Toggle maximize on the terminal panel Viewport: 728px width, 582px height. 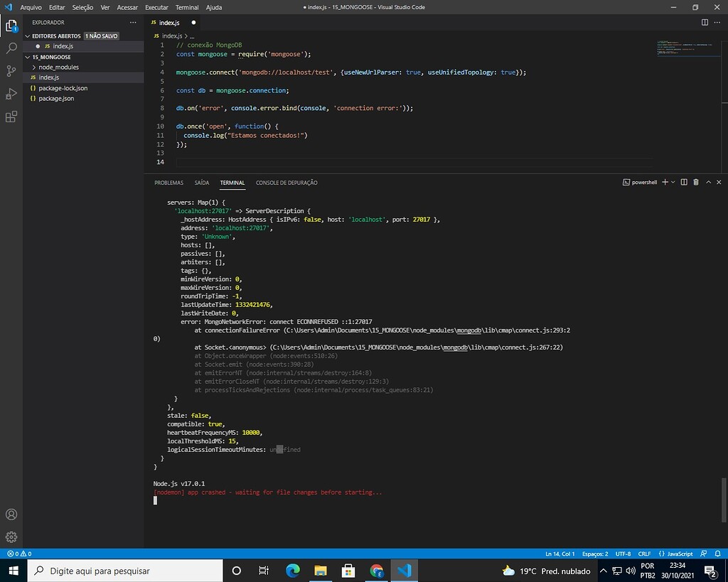click(x=707, y=182)
